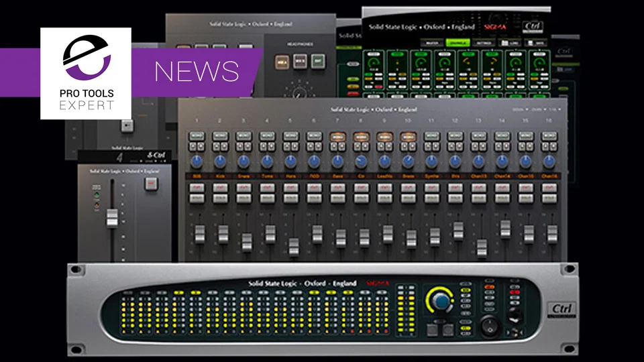Solo mixer channel 7
The image size is (644, 362).
[x=337, y=198]
